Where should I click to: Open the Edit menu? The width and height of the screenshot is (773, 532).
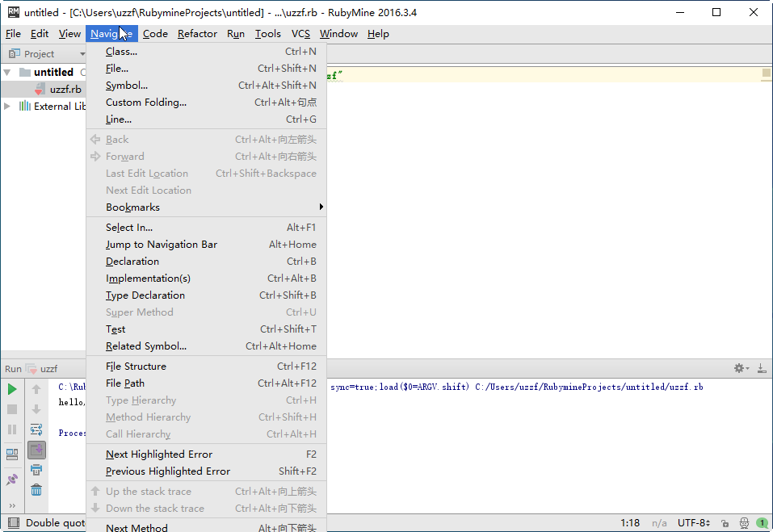coord(40,33)
